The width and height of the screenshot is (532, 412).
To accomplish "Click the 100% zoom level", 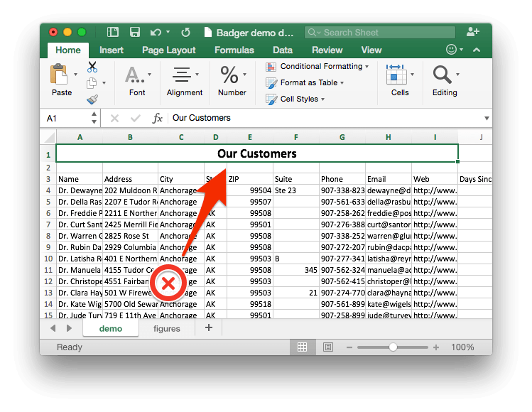I will point(462,347).
